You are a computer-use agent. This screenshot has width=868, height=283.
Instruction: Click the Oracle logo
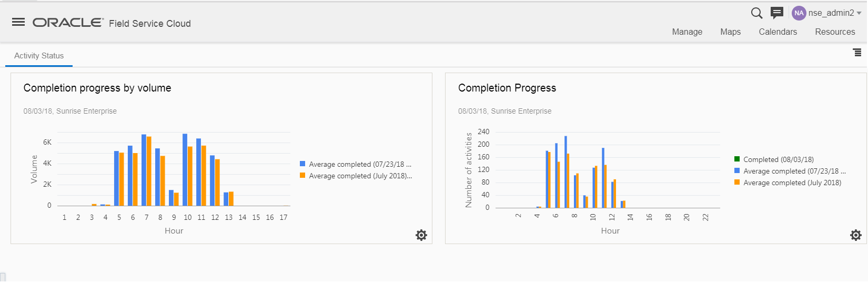coord(68,23)
